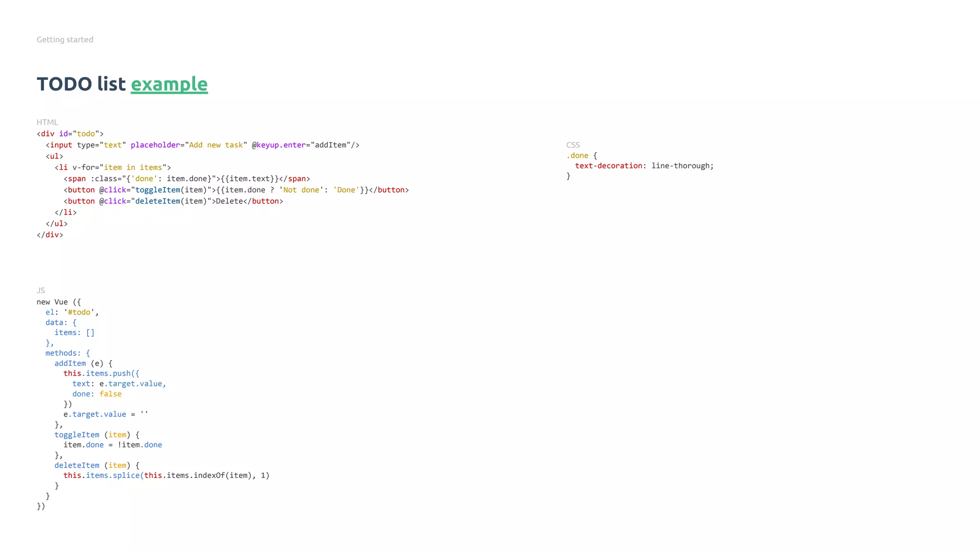Click the "done: false" line
The height and width of the screenshot is (551, 980).
tap(97, 394)
